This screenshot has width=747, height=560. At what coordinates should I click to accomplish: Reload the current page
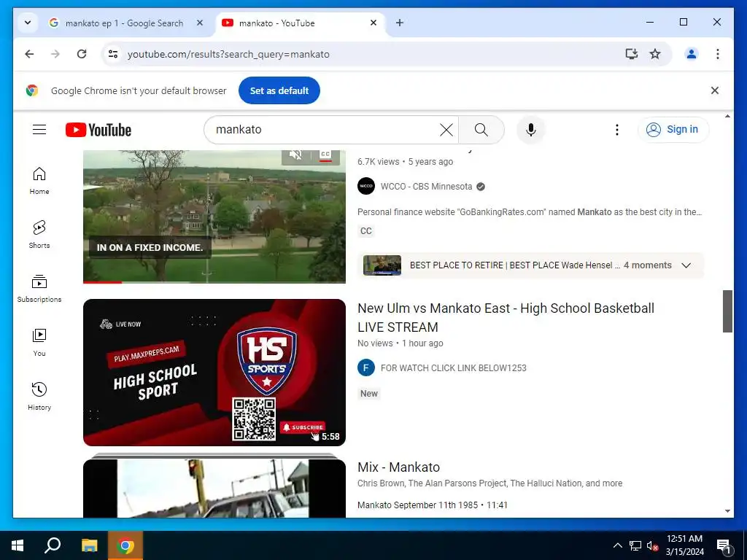[x=82, y=54]
